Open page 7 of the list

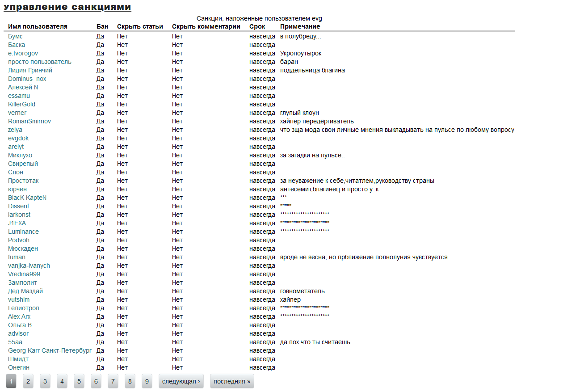click(113, 381)
